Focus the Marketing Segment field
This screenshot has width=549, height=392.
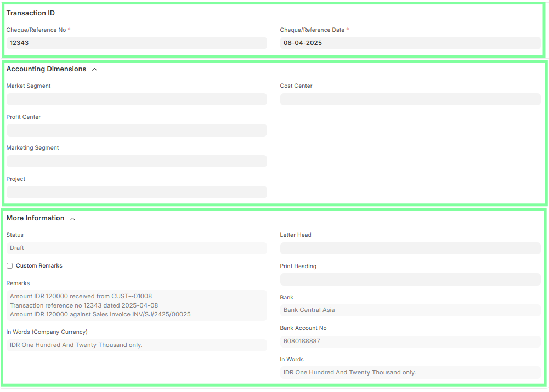136,161
